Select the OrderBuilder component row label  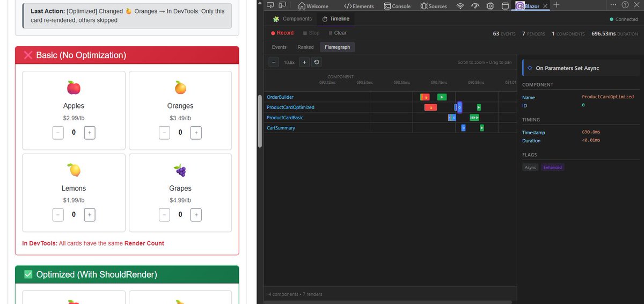280,97
